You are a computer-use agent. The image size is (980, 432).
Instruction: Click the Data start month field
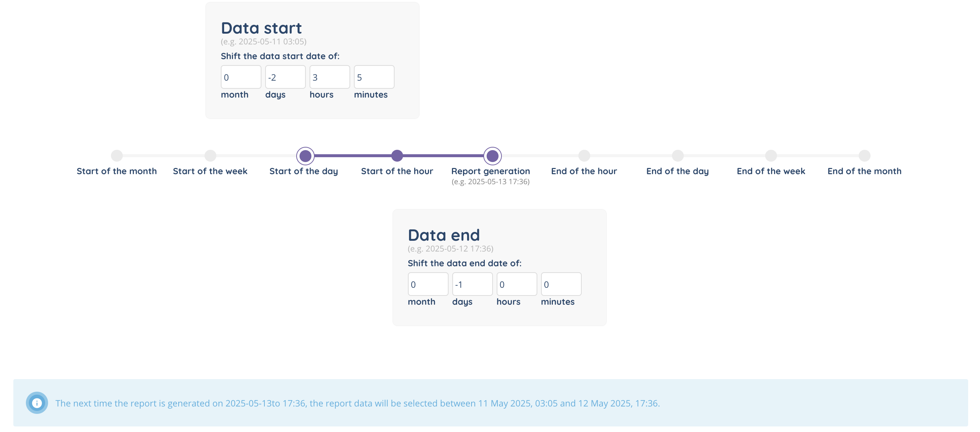pyautogui.click(x=241, y=77)
